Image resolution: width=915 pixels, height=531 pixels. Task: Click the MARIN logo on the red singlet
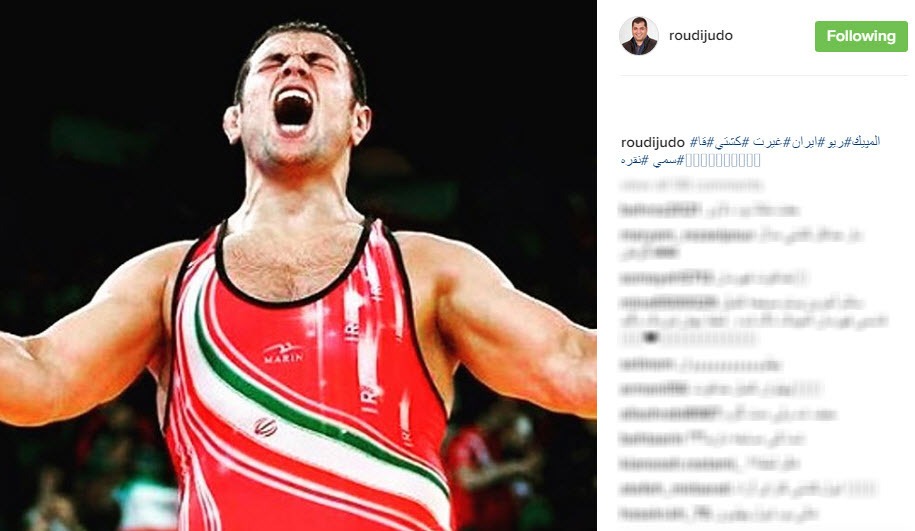pos(283,354)
